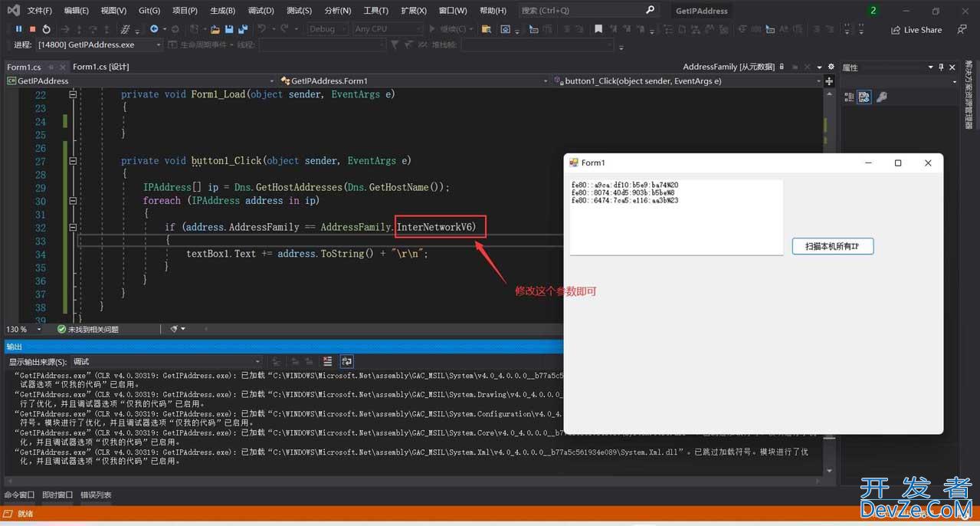The height and width of the screenshot is (526, 980).
Task: Open property pages wrench icon
Action: tap(882, 97)
